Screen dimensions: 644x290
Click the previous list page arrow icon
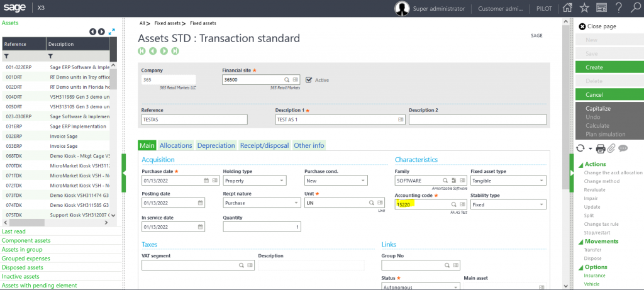coord(93,31)
